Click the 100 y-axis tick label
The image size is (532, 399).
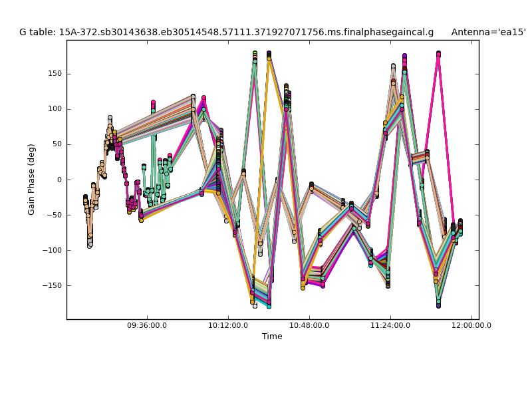click(x=54, y=109)
